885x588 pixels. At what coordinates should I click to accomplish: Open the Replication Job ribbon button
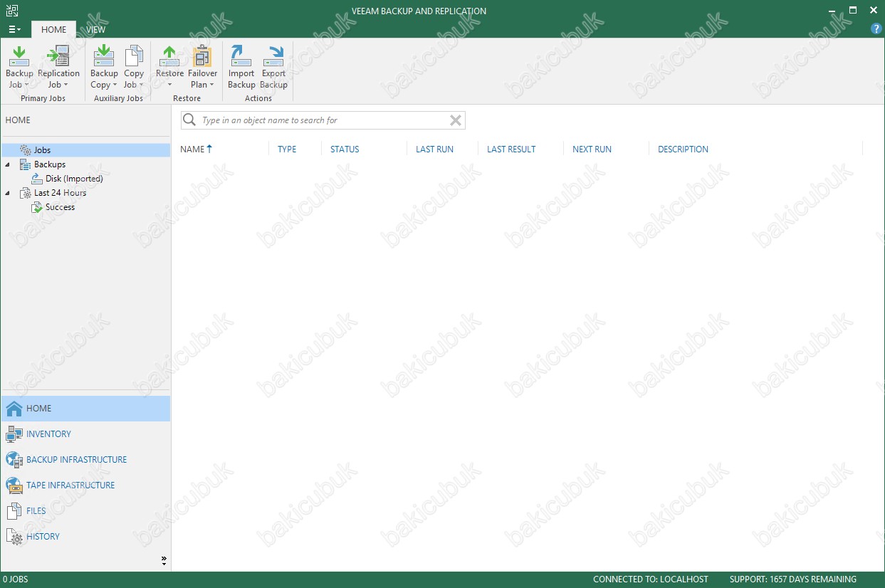coord(58,67)
